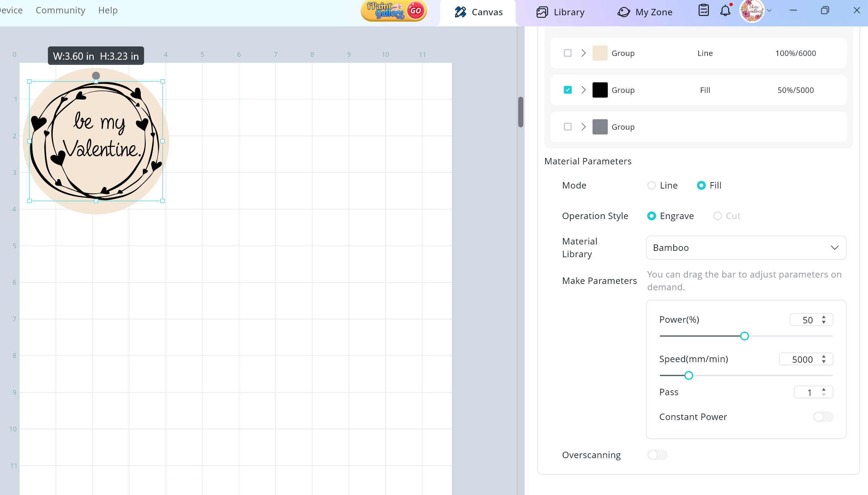Image resolution: width=868 pixels, height=495 pixels.
Task: Go to the My Zone tab
Action: (x=644, y=12)
